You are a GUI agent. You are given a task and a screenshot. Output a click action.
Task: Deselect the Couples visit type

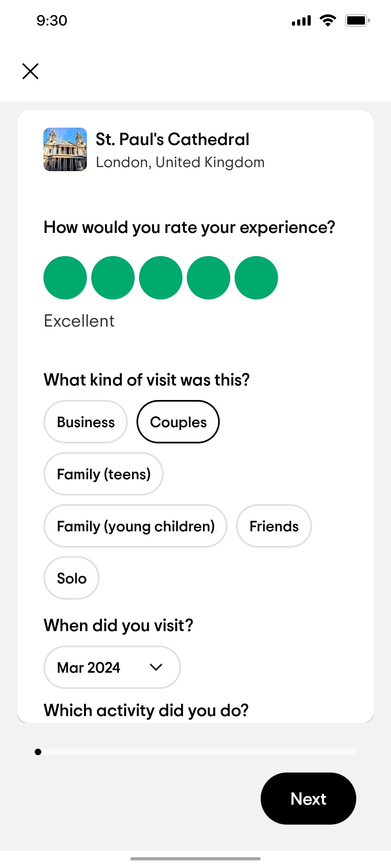(178, 422)
